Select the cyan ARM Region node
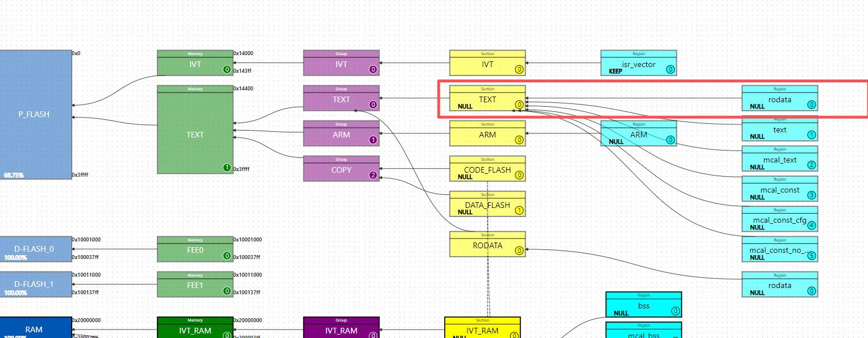868x338 pixels. pos(639,133)
